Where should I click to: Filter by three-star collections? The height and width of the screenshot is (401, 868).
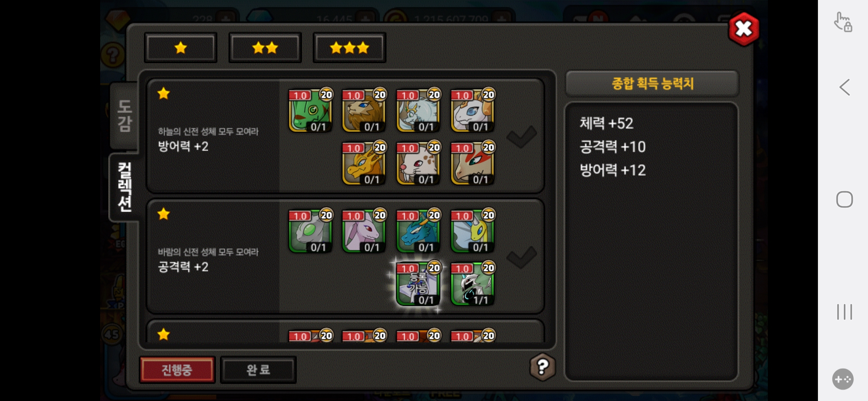pyautogui.click(x=349, y=48)
